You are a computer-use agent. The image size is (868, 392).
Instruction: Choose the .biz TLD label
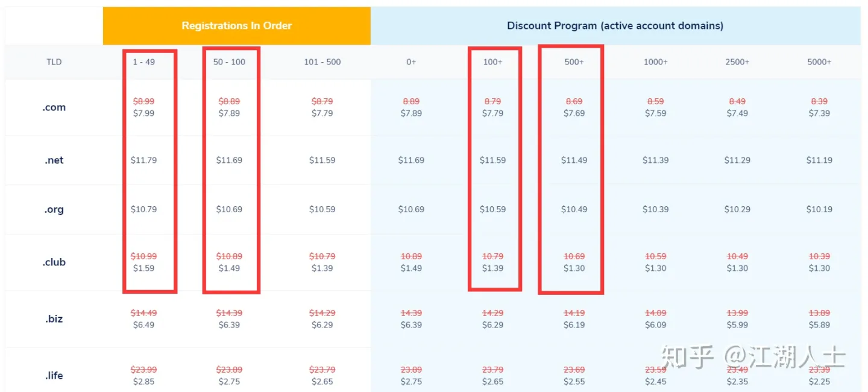(x=54, y=319)
